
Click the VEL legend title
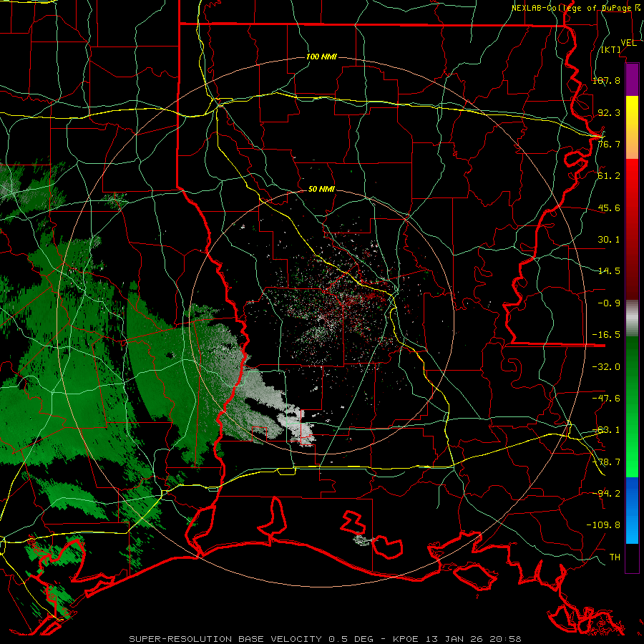tap(628, 42)
